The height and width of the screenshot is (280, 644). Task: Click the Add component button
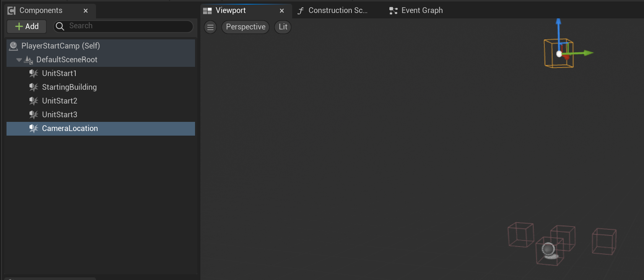[27, 26]
